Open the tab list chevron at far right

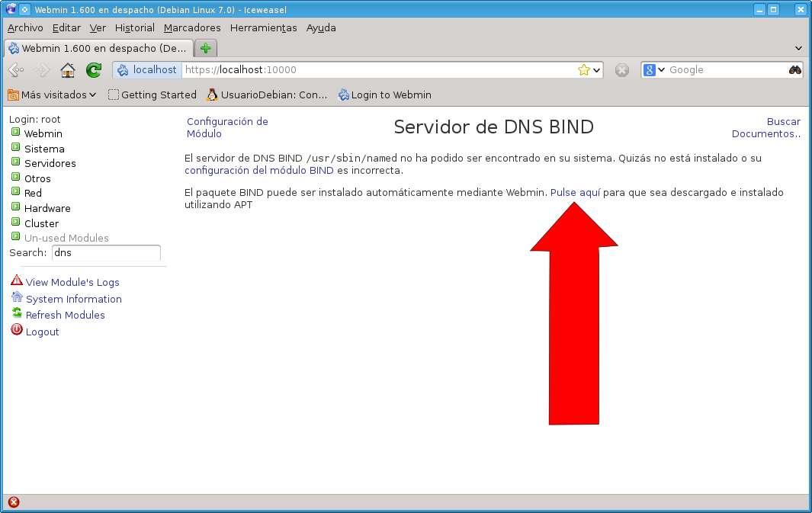click(x=798, y=47)
